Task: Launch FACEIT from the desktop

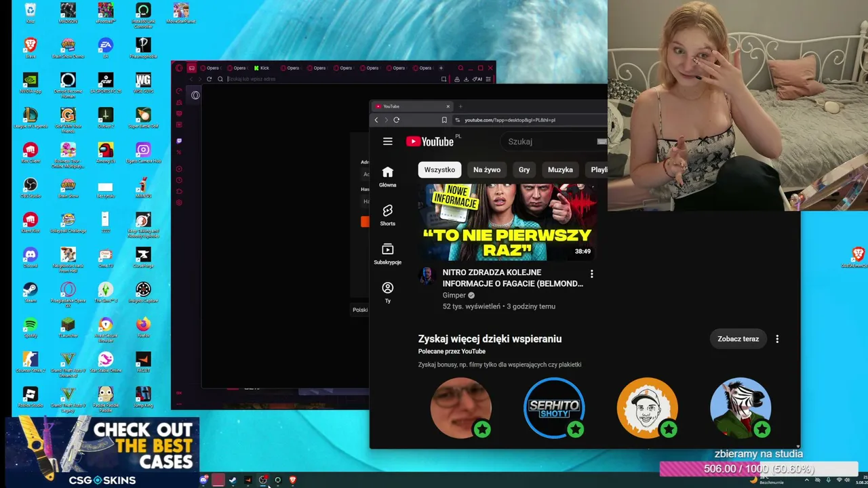Action: [x=143, y=362]
